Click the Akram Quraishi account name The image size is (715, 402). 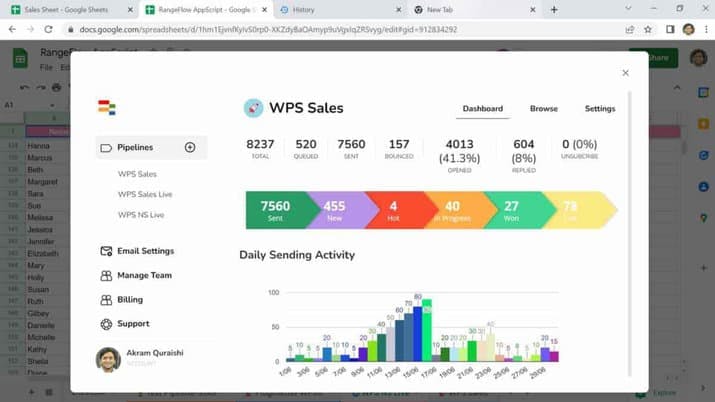pyautogui.click(x=155, y=353)
